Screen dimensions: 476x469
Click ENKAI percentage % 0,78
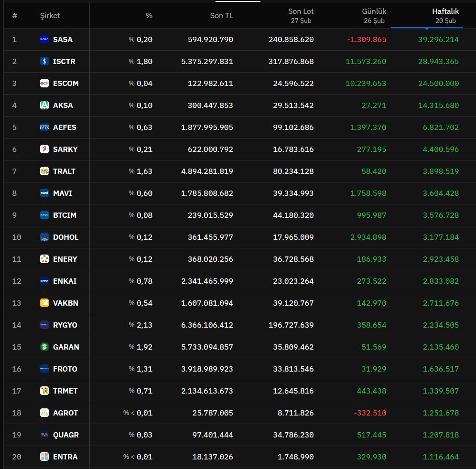pyautogui.click(x=140, y=281)
